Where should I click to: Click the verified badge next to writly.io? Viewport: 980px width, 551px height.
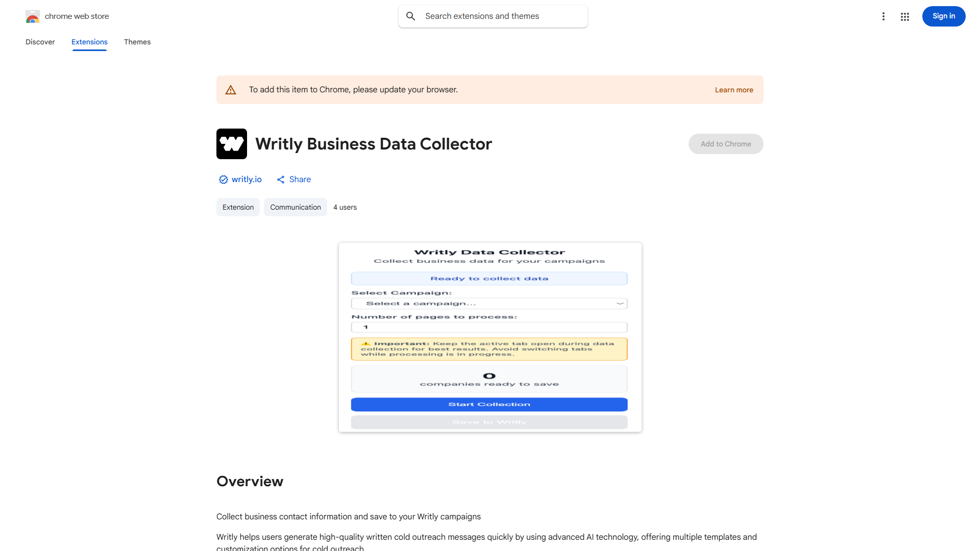pyautogui.click(x=223, y=180)
